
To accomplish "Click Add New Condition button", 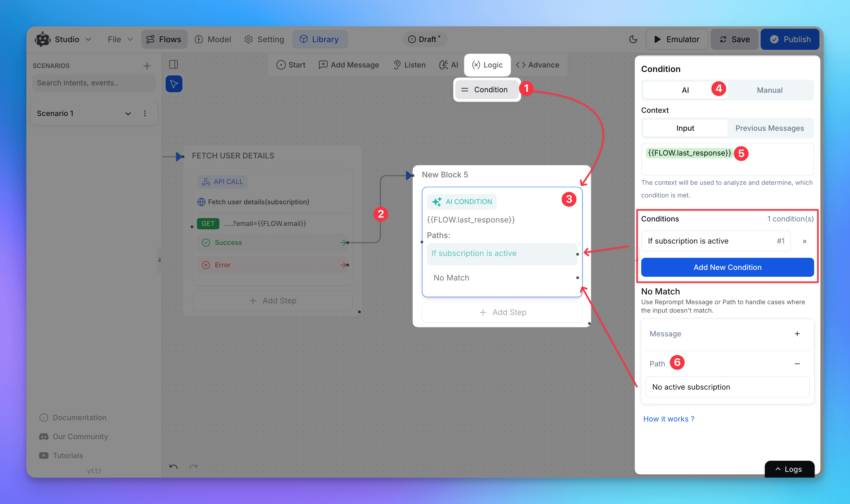I will (727, 267).
